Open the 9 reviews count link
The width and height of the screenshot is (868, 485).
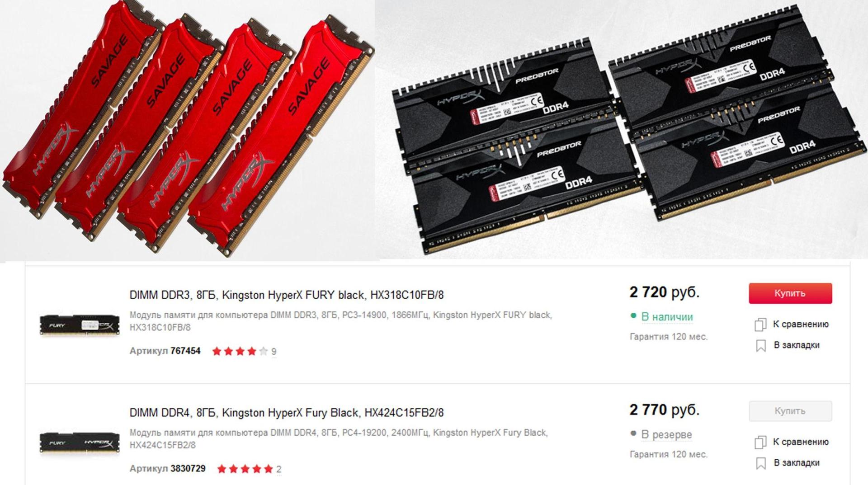(274, 352)
